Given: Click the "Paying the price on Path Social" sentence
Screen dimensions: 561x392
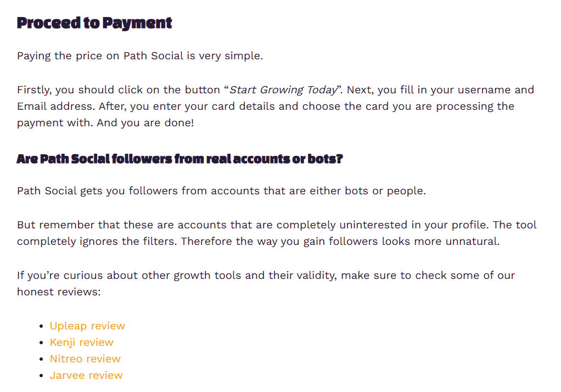Looking at the screenshot, I should click(140, 56).
